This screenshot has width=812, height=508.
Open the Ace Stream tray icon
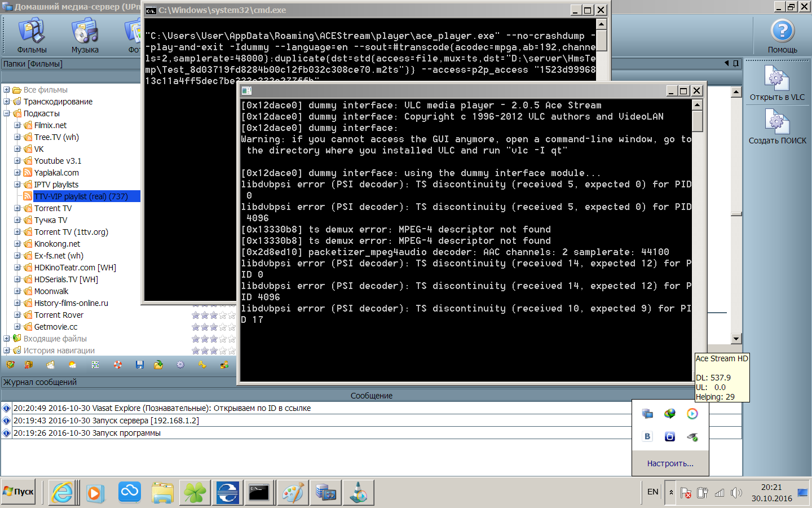pyautogui.click(x=692, y=414)
